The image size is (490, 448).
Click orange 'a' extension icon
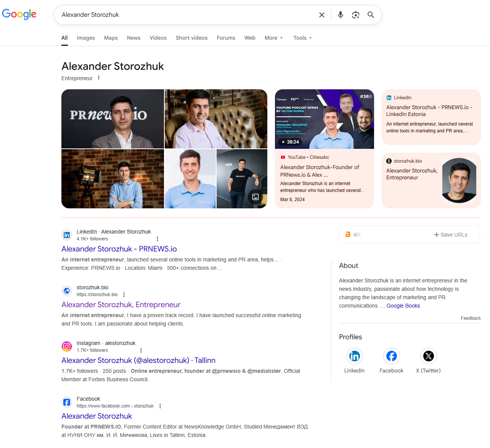[x=348, y=234]
